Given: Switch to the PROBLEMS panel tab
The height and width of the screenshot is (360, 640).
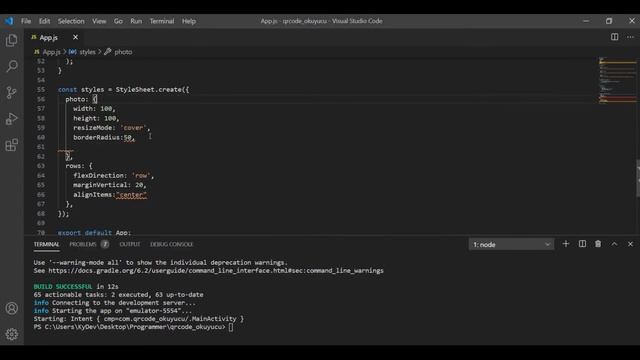Looking at the screenshot, I should coord(83,244).
